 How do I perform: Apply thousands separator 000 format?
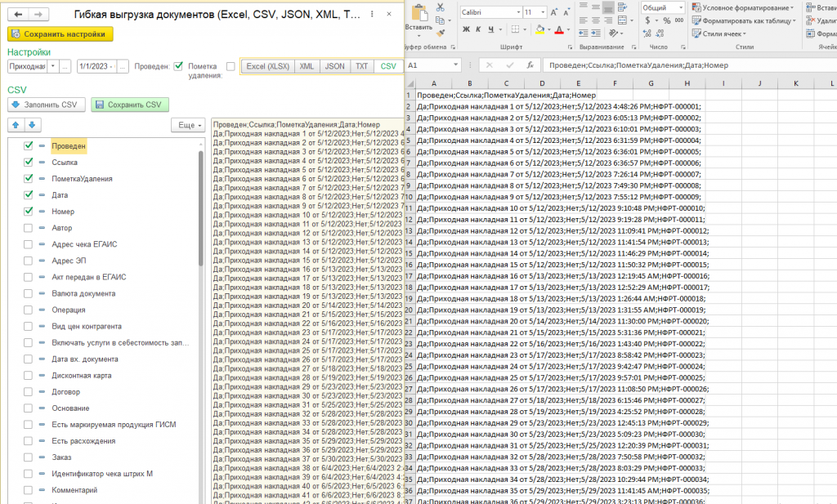coord(679,20)
